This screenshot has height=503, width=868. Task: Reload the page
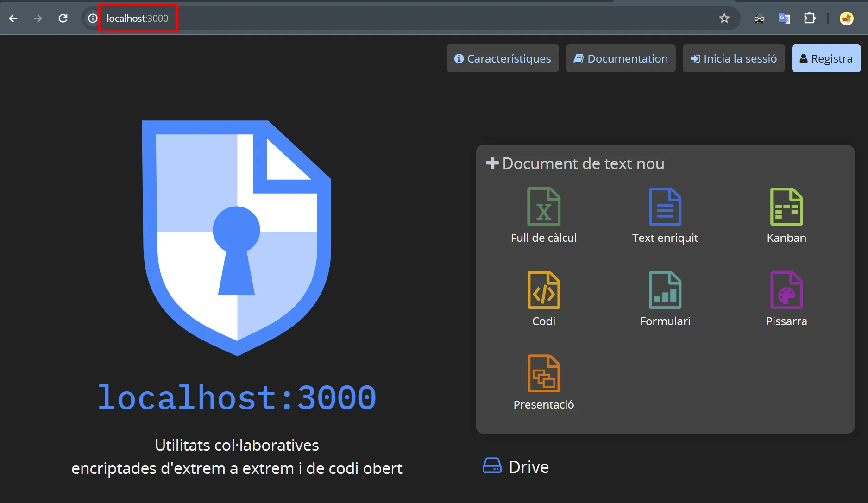tap(63, 19)
